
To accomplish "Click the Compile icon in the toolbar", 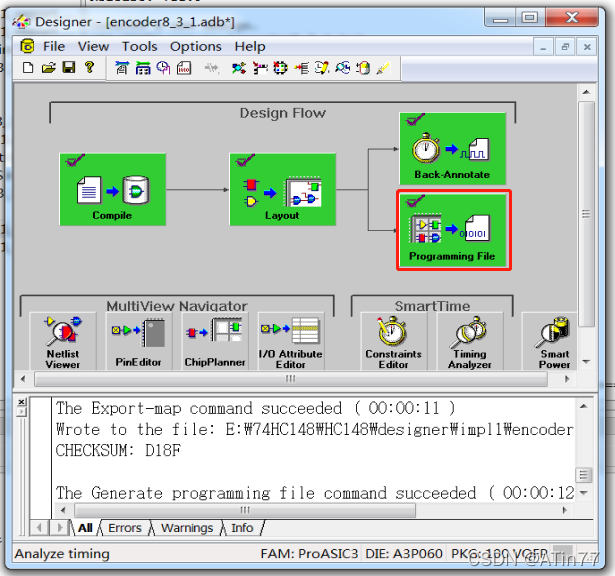I will pyautogui.click(x=122, y=68).
